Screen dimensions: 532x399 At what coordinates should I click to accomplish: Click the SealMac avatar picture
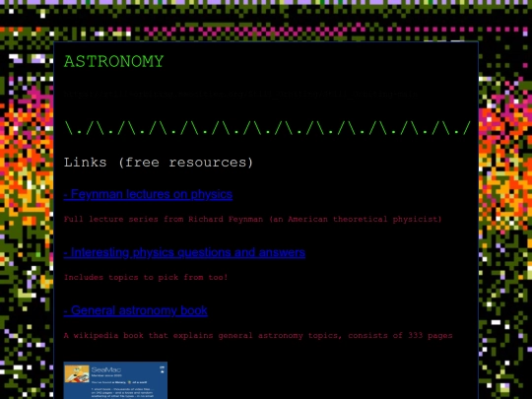[77, 374]
